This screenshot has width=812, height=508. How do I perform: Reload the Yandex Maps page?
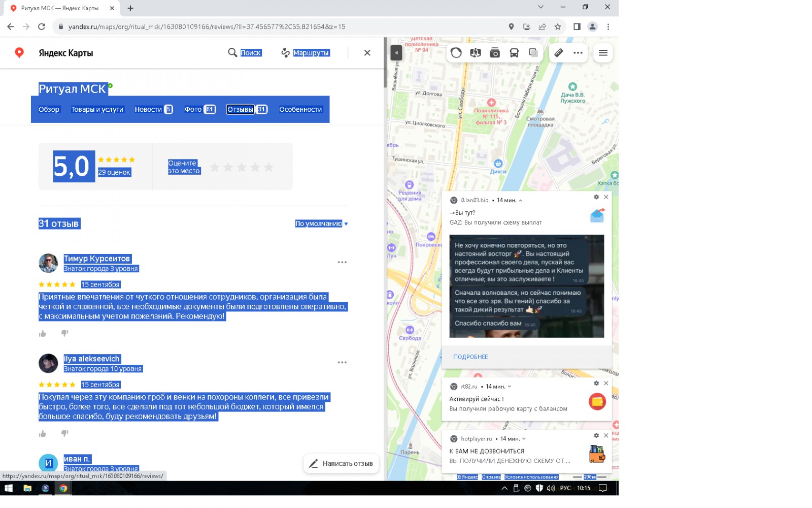click(42, 26)
